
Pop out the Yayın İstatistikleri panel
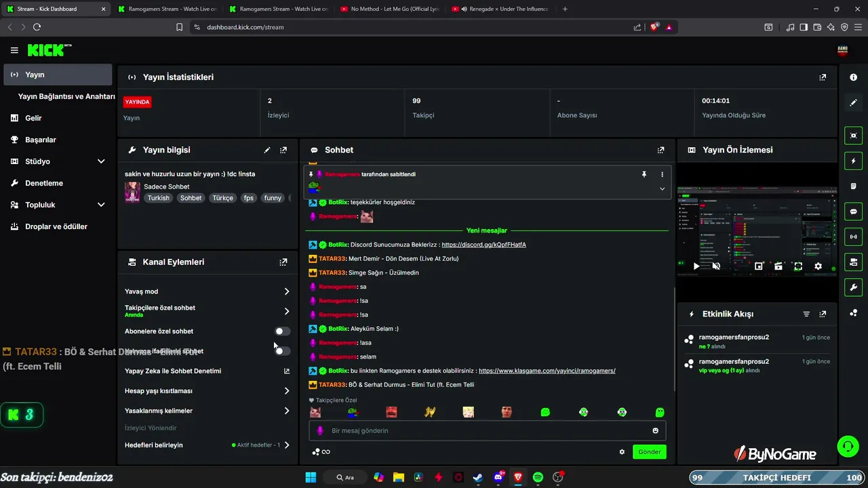823,77
